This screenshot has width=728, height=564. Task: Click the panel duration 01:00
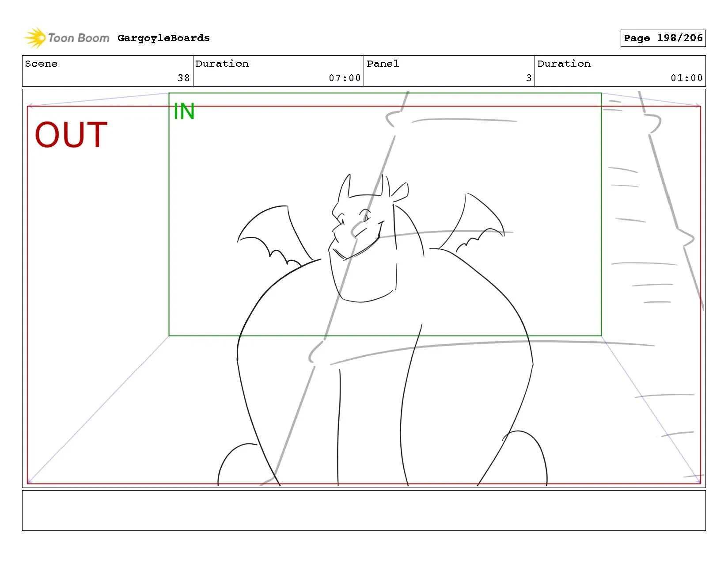(x=686, y=78)
